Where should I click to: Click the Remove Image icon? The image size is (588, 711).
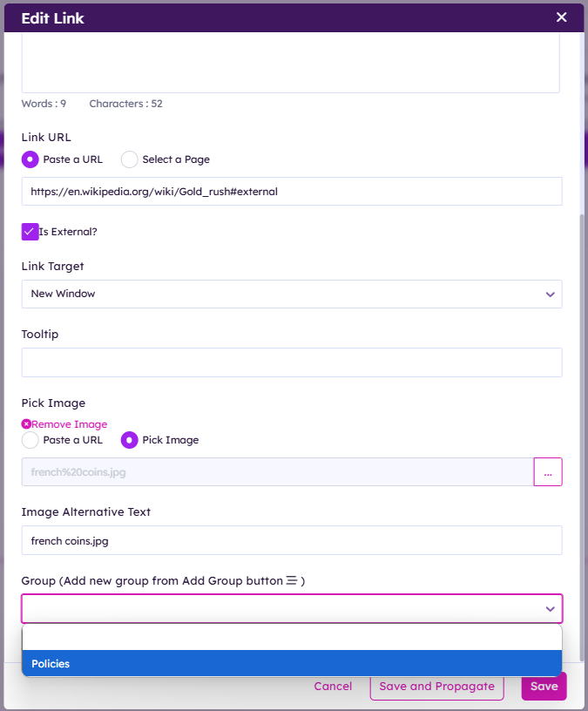tap(26, 424)
